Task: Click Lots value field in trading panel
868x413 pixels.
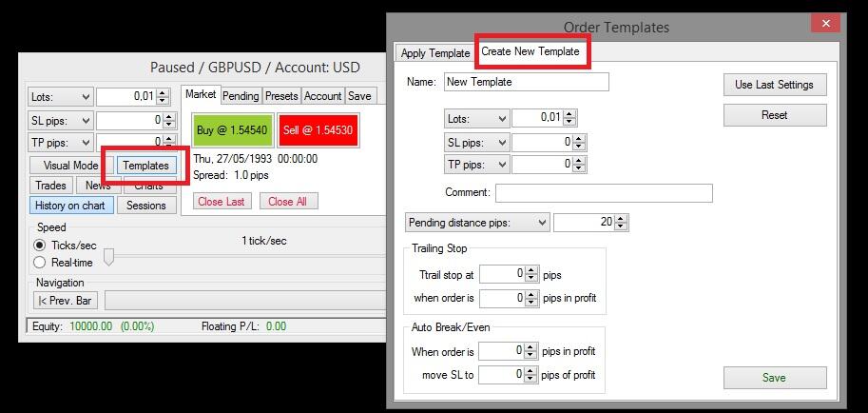Action: [x=126, y=96]
